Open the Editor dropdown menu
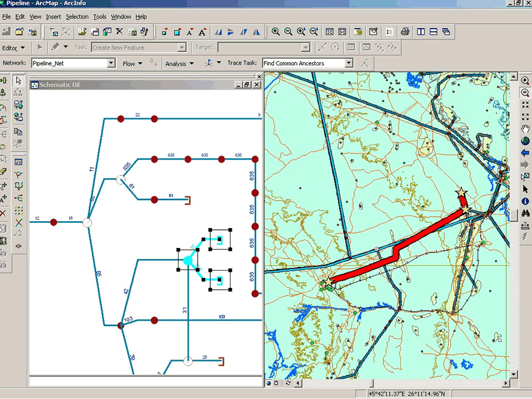 click(x=14, y=48)
